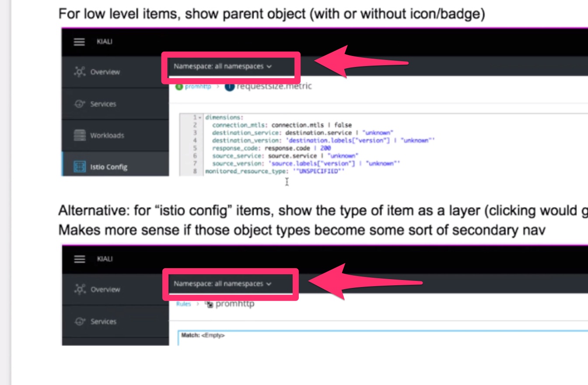Screen dimensions: 588x385
Task: Click Services icon in top screenshot sidebar
Action: pyautogui.click(x=80, y=104)
